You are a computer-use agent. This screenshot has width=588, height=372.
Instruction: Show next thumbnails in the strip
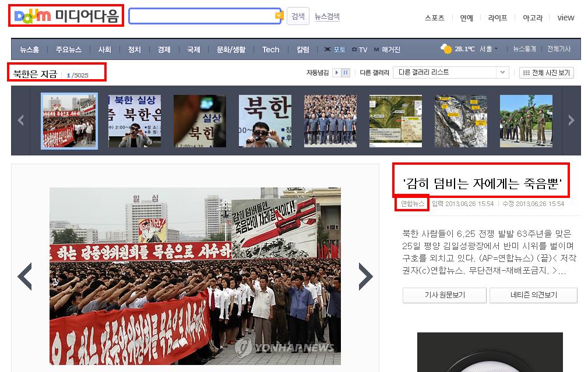coord(571,121)
